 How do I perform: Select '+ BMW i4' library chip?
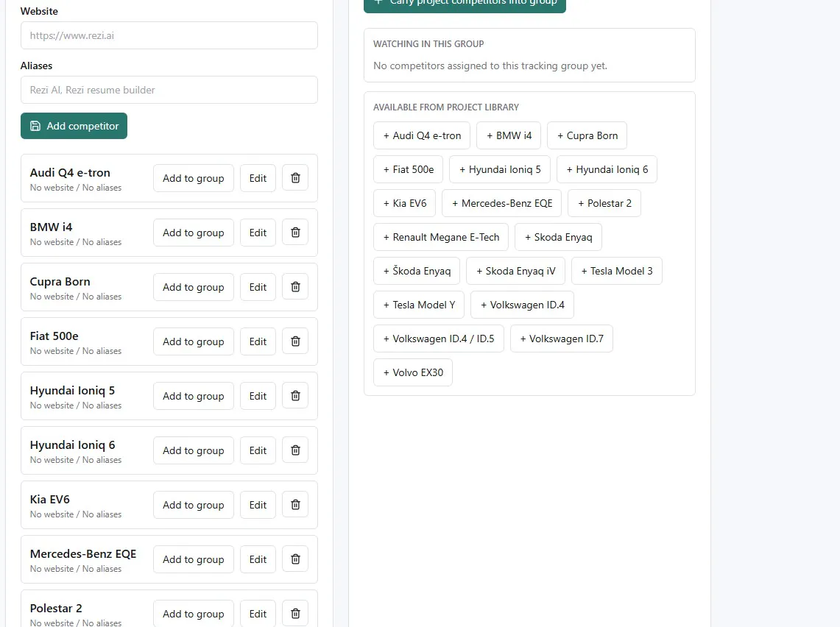pos(509,135)
